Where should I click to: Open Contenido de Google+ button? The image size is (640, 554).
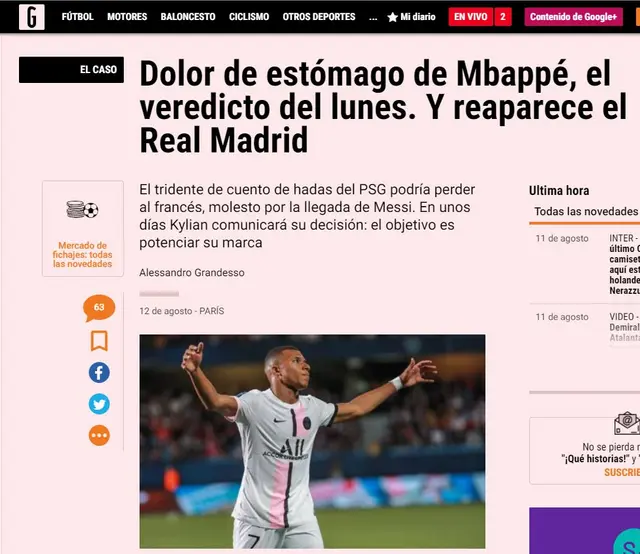point(573,17)
